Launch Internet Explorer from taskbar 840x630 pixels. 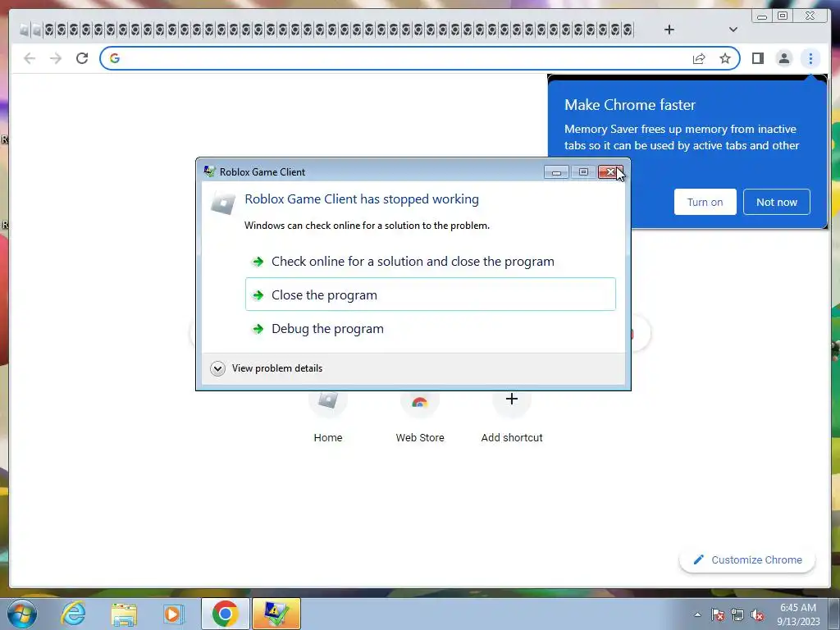73,614
